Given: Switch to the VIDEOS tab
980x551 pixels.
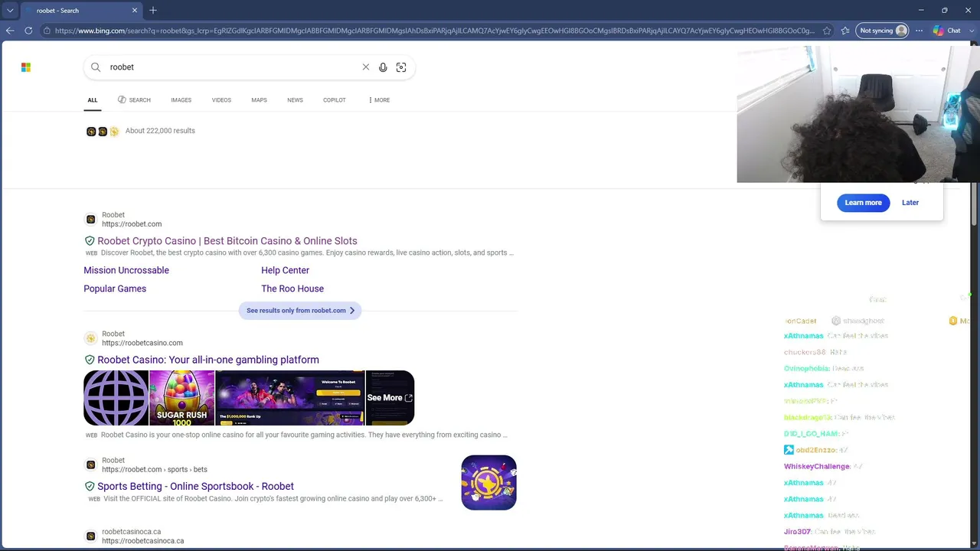Looking at the screenshot, I should (x=221, y=100).
